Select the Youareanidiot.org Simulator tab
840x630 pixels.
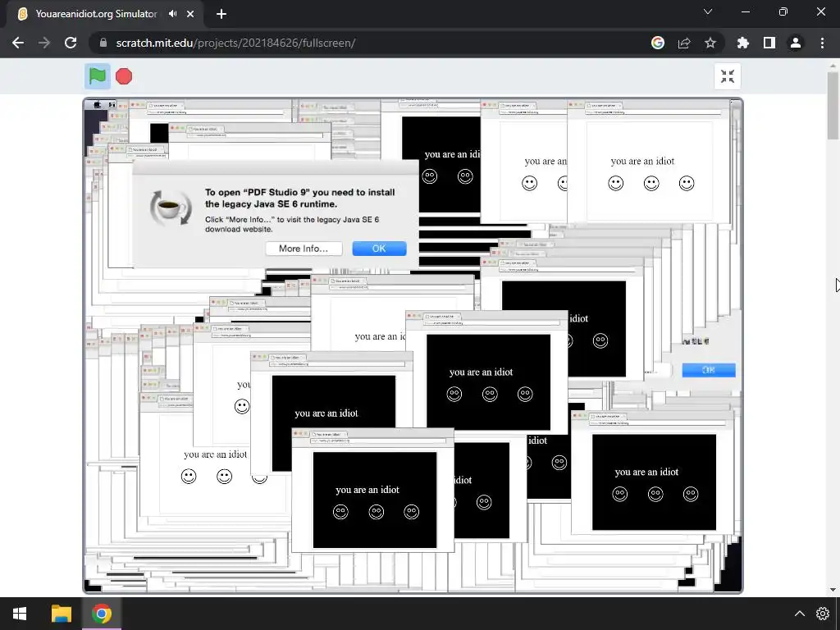tap(104, 15)
